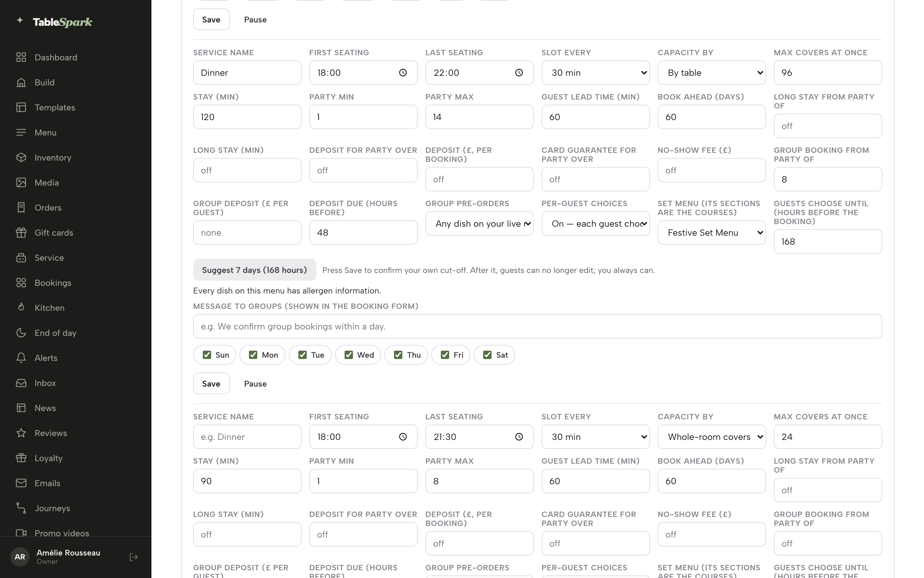Open Dinner's Slot Every 30 min dropdown

(x=595, y=73)
